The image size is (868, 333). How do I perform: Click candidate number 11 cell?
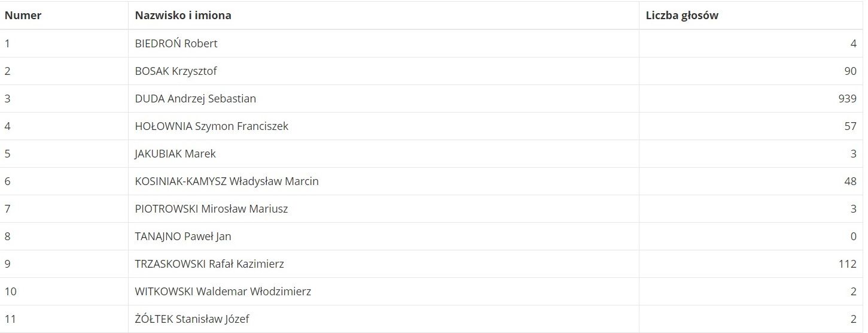click(10, 319)
